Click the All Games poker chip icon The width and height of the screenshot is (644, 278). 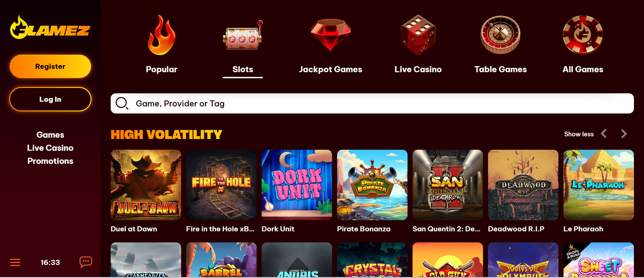[x=583, y=35]
